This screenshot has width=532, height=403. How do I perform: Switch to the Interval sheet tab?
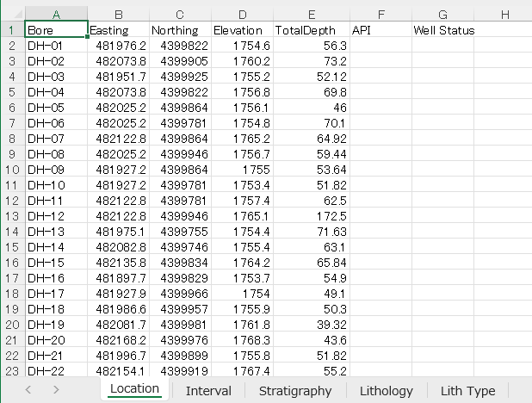coord(208,390)
